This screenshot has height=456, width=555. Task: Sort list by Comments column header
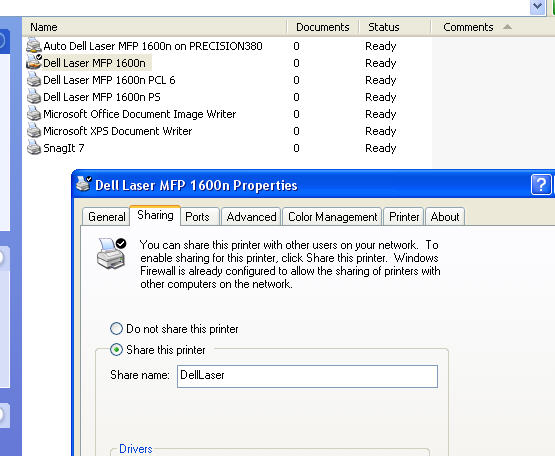(x=493, y=27)
